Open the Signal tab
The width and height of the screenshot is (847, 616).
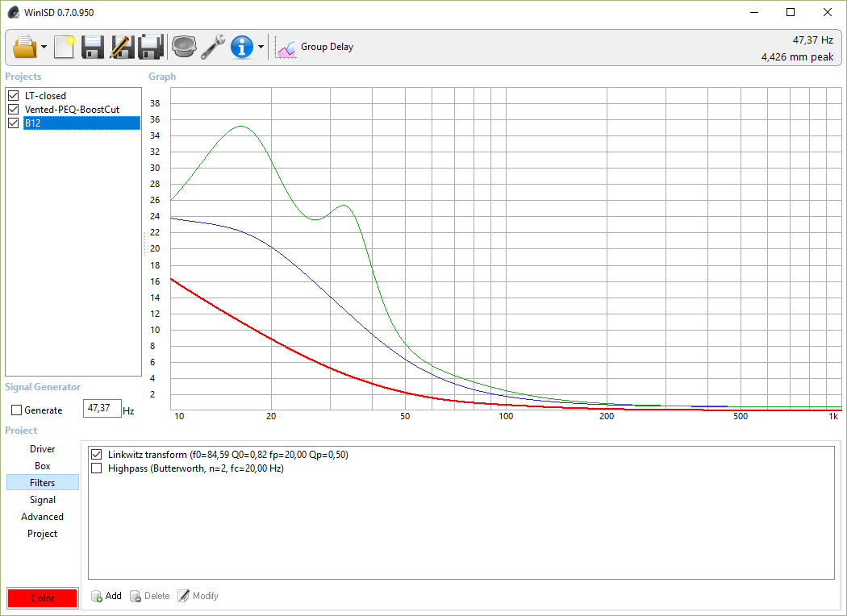pos(42,499)
